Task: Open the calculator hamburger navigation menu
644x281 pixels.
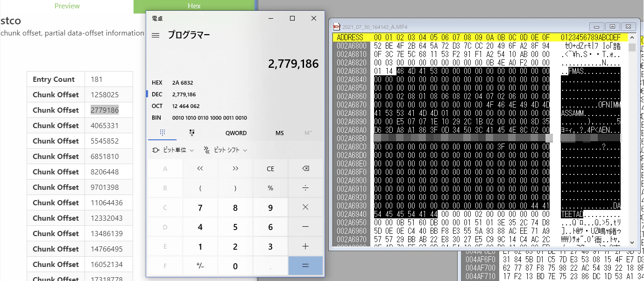Action: (x=156, y=35)
